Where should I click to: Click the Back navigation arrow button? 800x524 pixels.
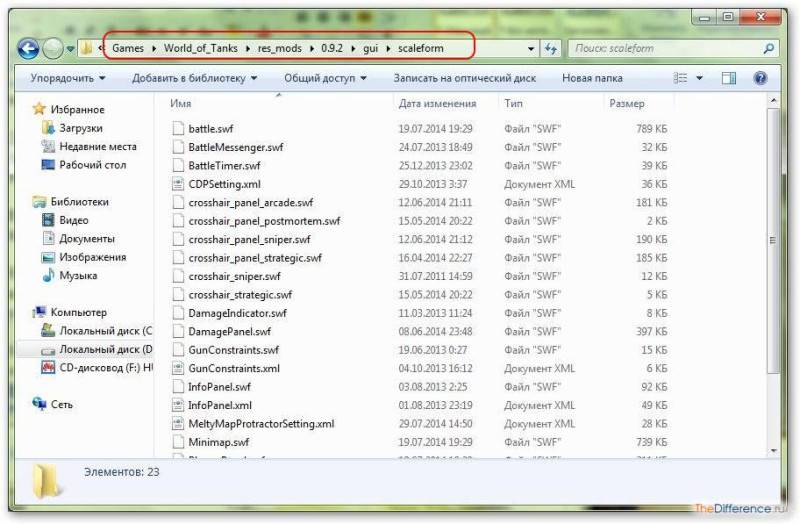28,48
